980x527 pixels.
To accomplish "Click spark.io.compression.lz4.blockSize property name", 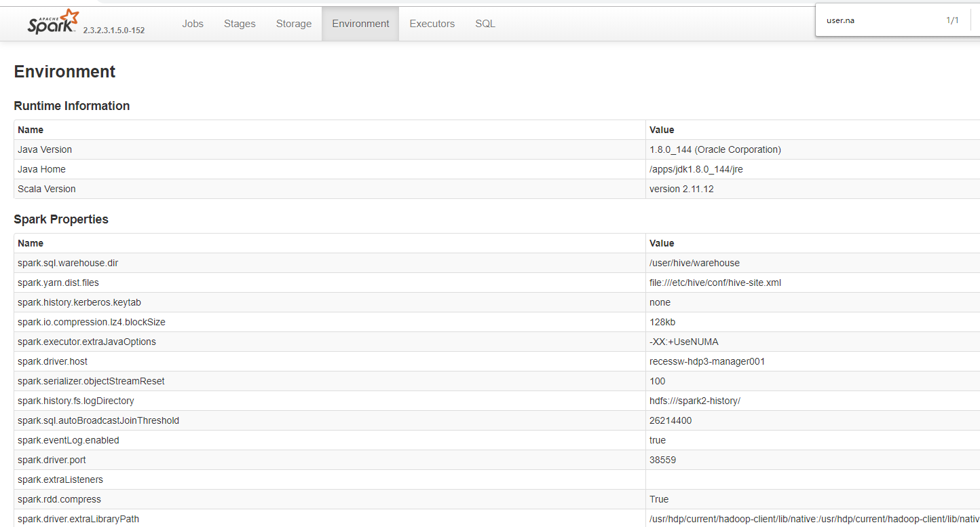I will pos(92,322).
